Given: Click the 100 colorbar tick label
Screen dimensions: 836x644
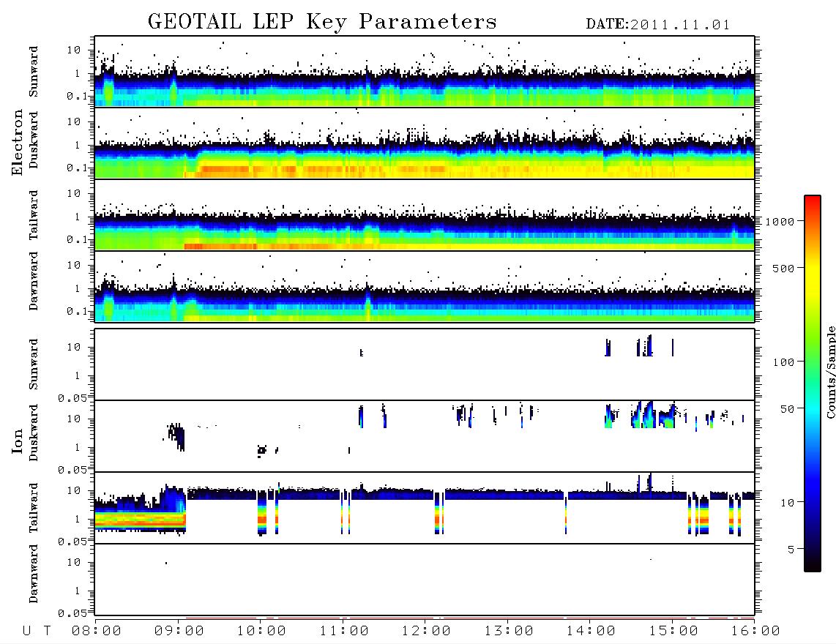Looking at the screenshot, I should point(783,362).
